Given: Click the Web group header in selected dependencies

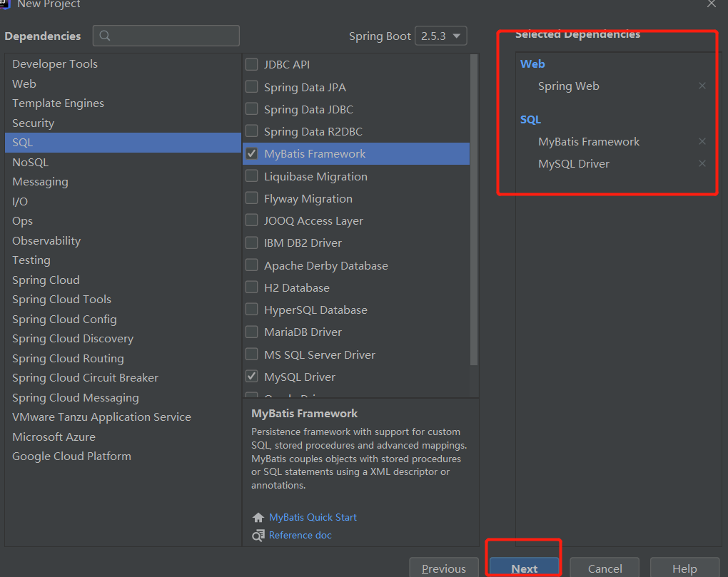Looking at the screenshot, I should click(532, 64).
